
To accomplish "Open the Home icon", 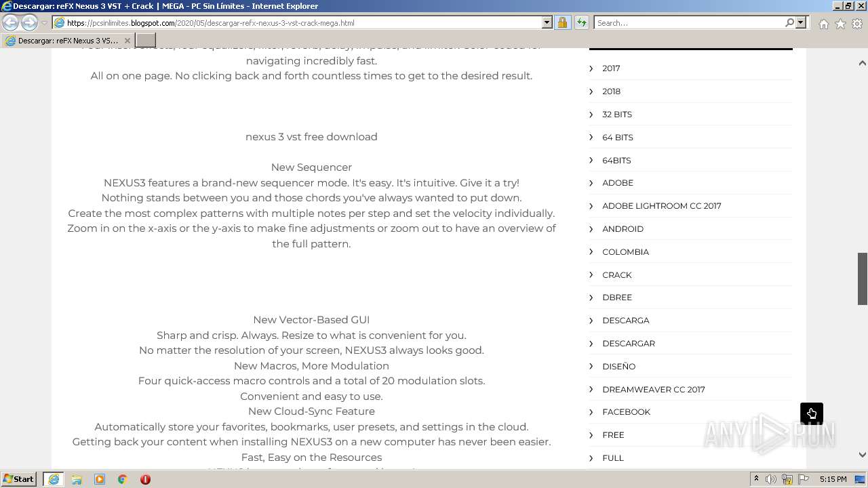I will coord(823,24).
